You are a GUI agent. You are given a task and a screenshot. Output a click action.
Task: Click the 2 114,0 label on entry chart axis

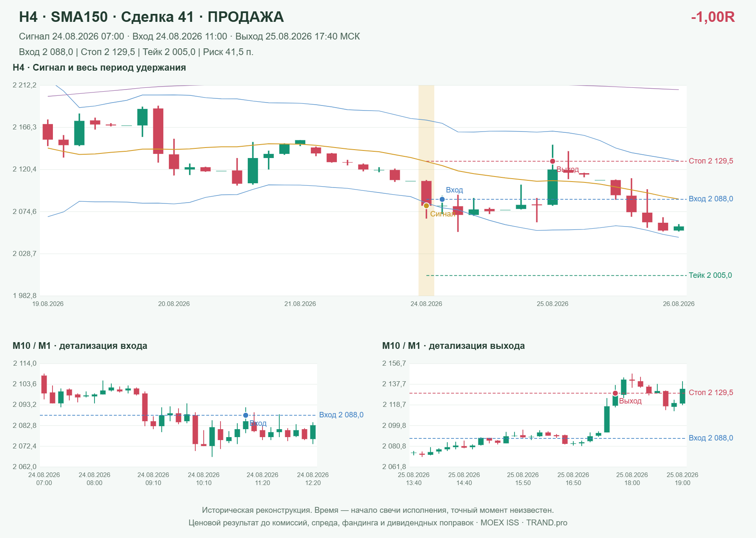tap(24, 364)
